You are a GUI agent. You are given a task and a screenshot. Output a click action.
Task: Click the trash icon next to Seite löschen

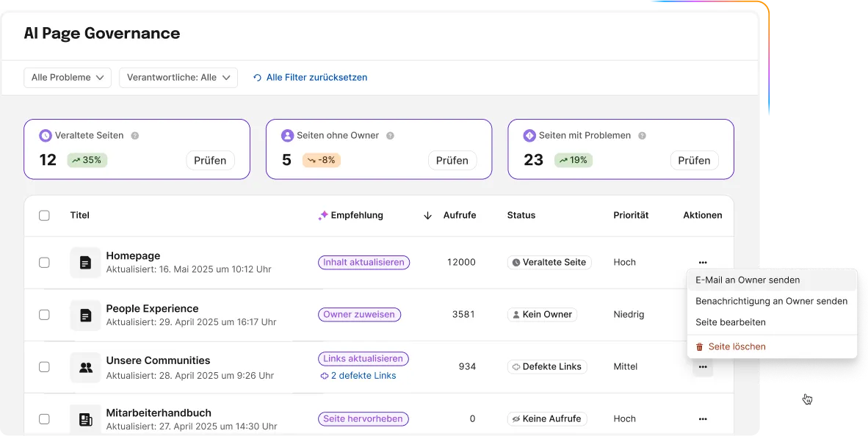point(698,346)
